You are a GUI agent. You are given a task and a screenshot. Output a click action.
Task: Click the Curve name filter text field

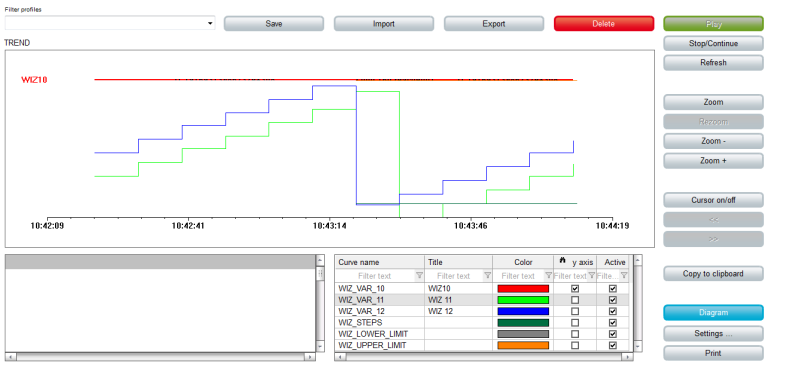click(375, 275)
